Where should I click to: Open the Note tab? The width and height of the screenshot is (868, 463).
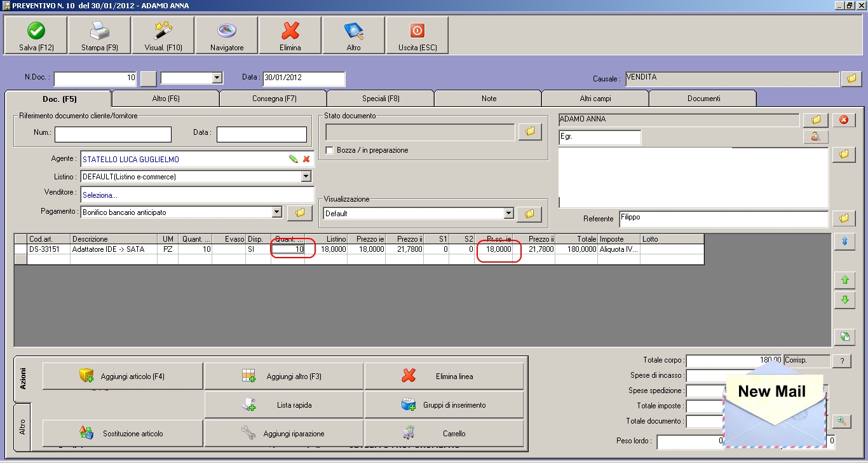tap(489, 99)
